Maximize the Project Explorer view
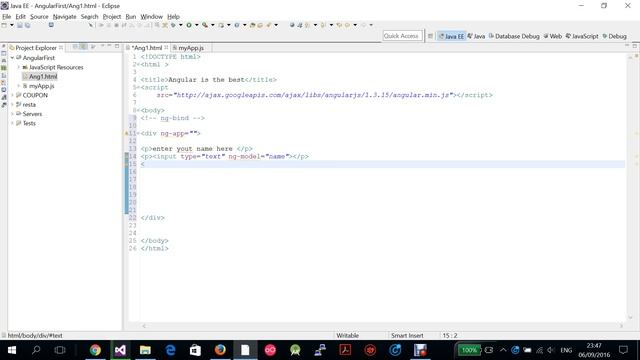 pos(117,46)
